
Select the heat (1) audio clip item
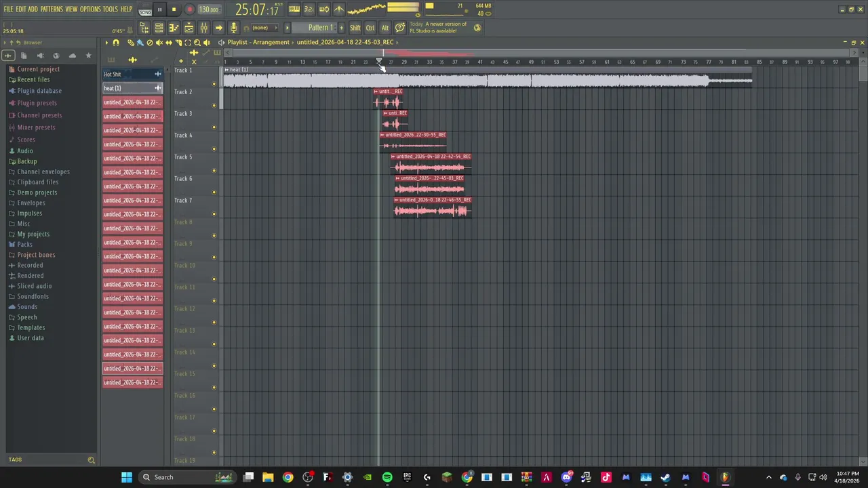click(x=132, y=88)
